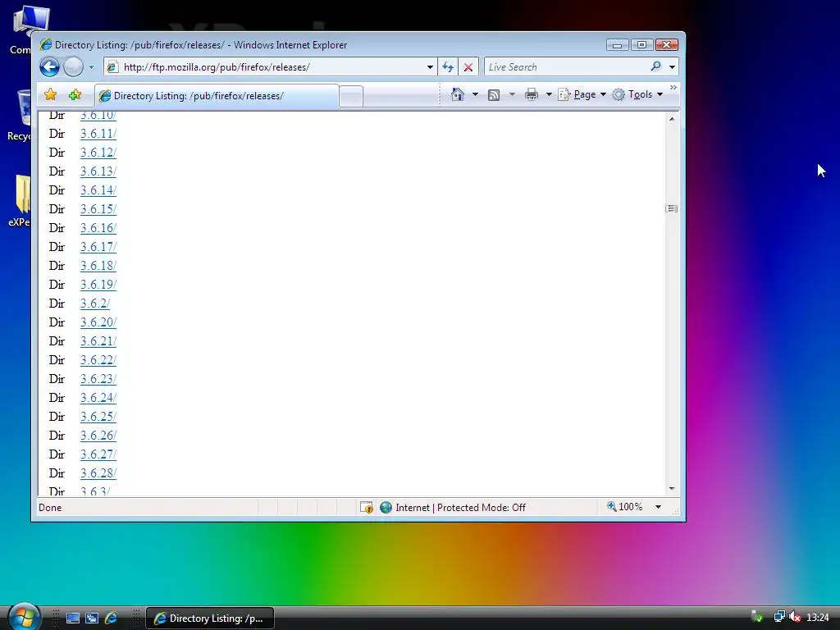Click the scrollbar up arrow
The height and width of the screenshot is (630, 840).
coord(672,118)
